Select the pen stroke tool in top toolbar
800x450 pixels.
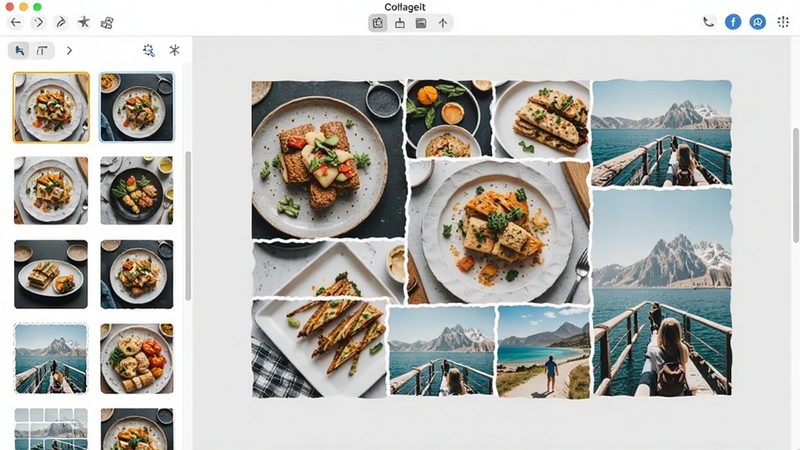point(61,22)
